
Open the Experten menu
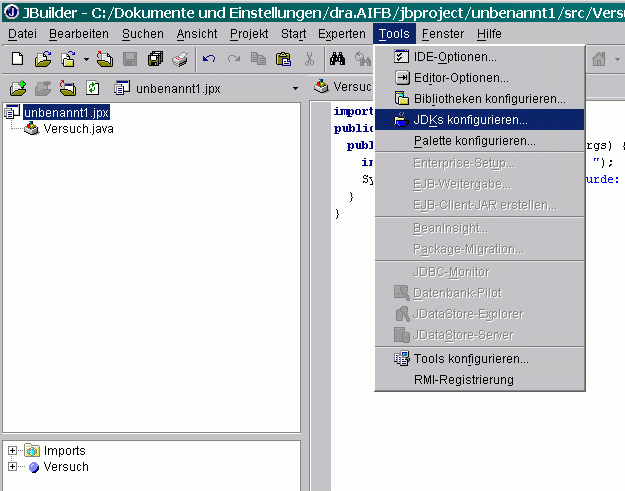point(341,33)
